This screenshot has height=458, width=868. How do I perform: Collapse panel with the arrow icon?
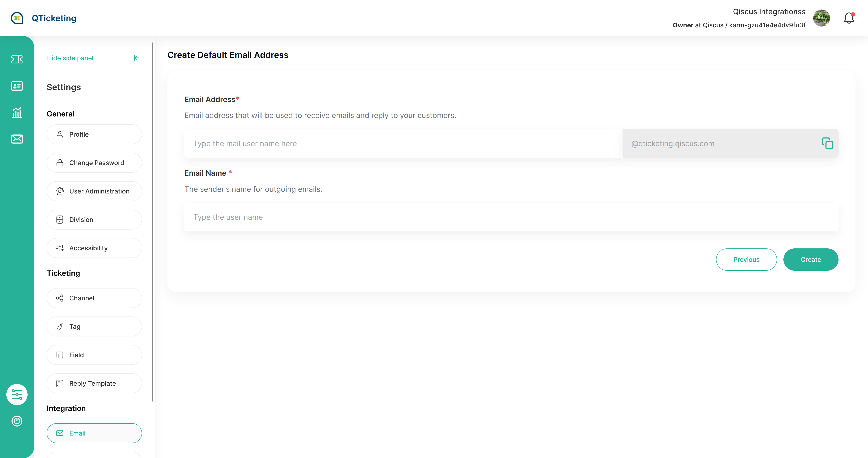click(x=137, y=58)
